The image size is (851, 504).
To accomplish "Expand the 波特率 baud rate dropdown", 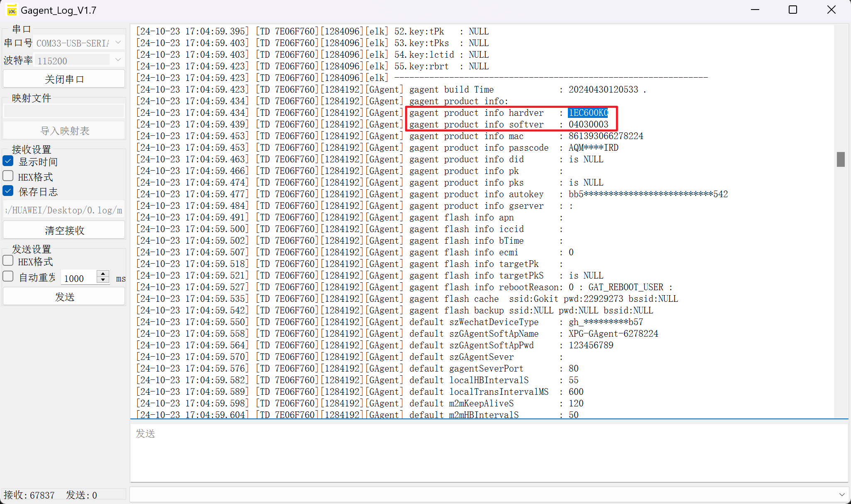I will click(118, 60).
